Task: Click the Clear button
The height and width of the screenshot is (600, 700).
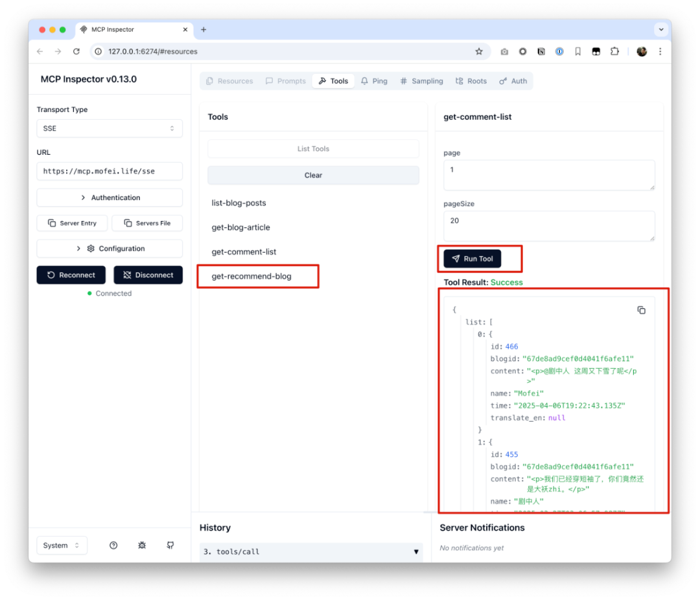Action: pyautogui.click(x=313, y=175)
